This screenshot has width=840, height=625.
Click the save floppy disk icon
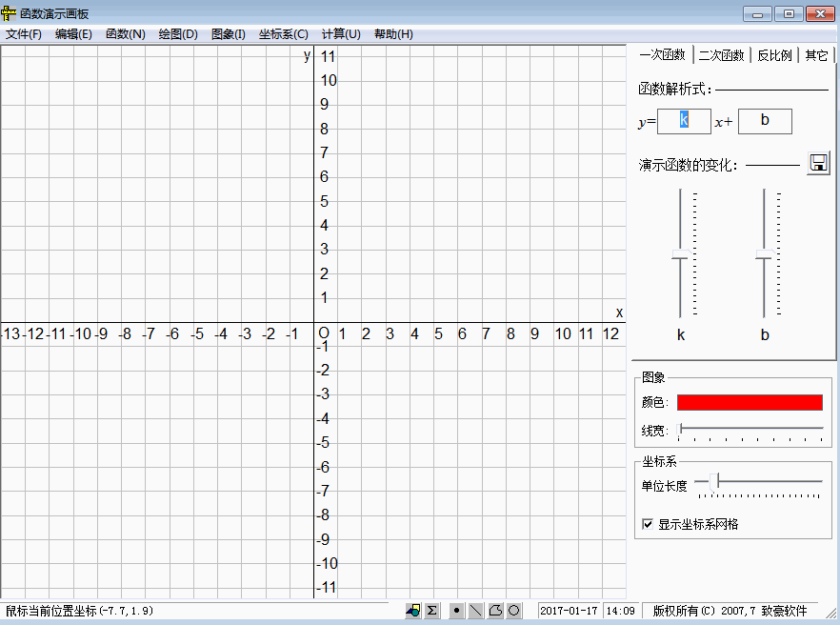(x=818, y=163)
